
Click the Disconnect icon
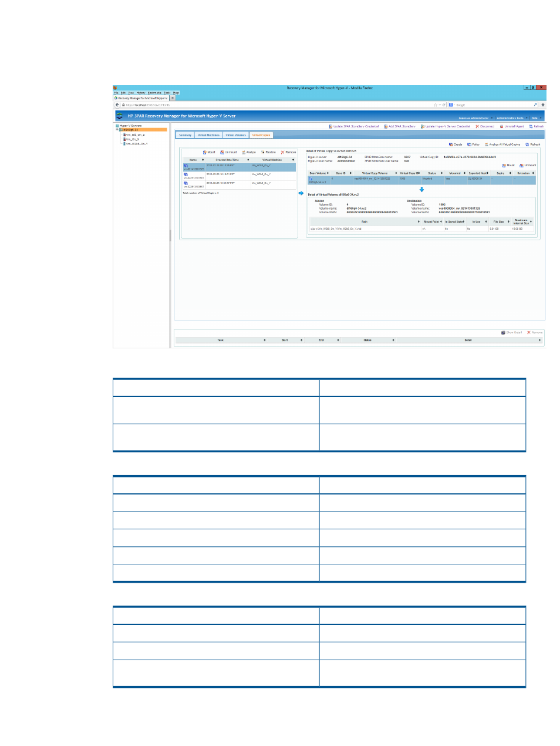(477, 126)
